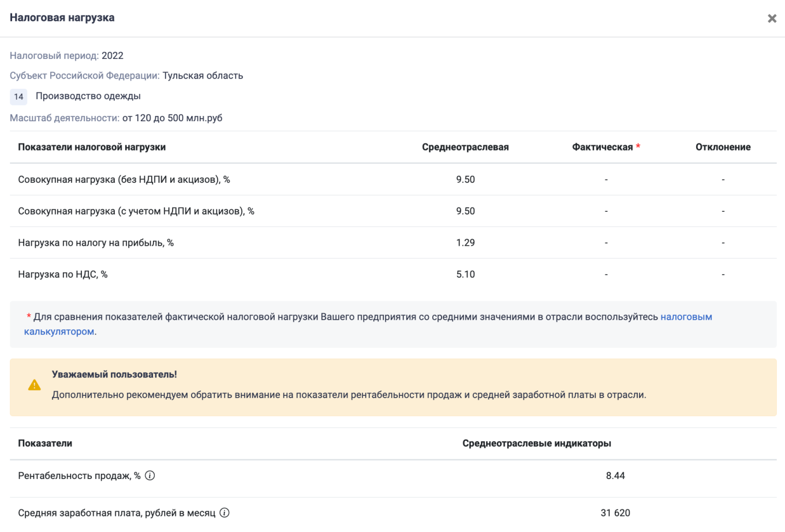Select the Нагрузка по НДС row label
This screenshot has width=785, height=532.
click(63, 275)
